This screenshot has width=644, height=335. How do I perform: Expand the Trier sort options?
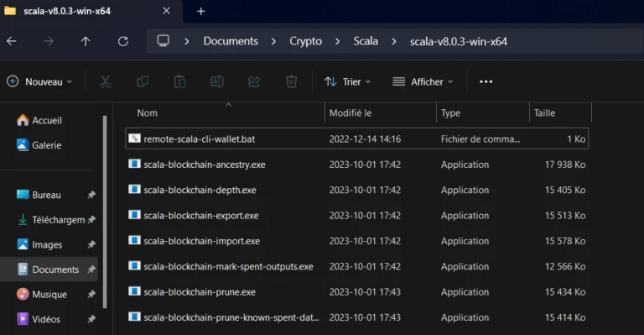pyautogui.click(x=347, y=81)
